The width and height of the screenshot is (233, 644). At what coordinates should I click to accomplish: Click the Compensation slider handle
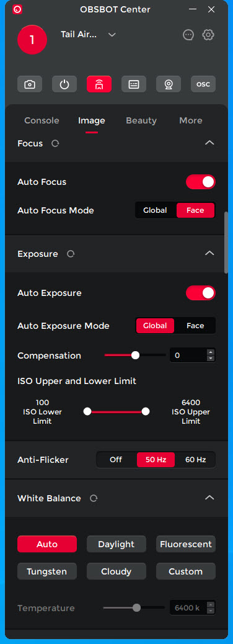[x=135, y=356]
